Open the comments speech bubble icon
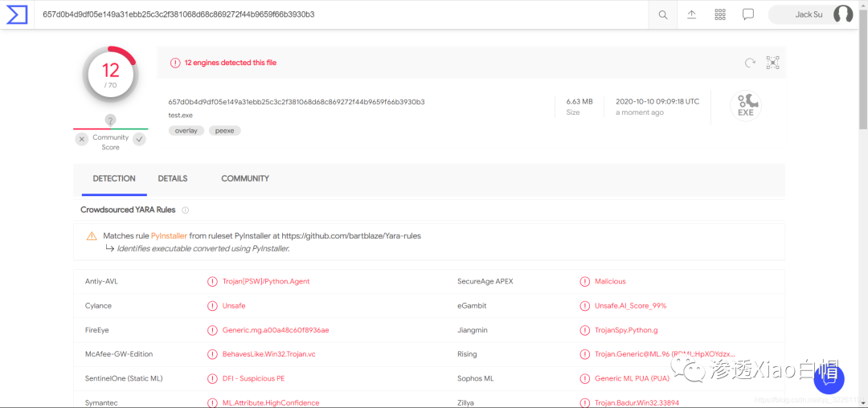This screenshot has height=408, width=868. tap(748, 14)
